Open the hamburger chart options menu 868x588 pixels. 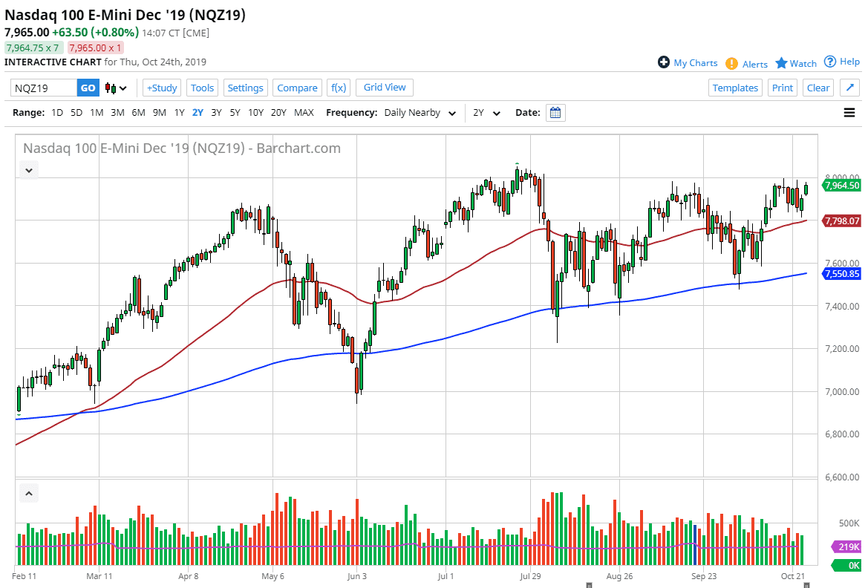[848, 113]
